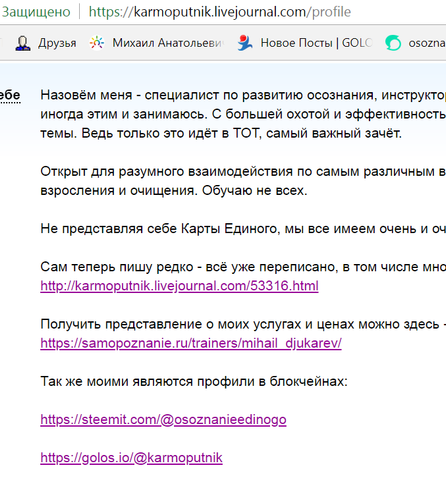The image size is (446, 480).
Task: Open the Друзья bookmark label
Action: (57, 43)
